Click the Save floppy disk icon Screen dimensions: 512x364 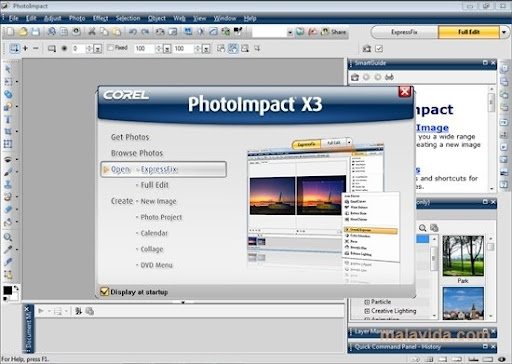coord(35,32)
